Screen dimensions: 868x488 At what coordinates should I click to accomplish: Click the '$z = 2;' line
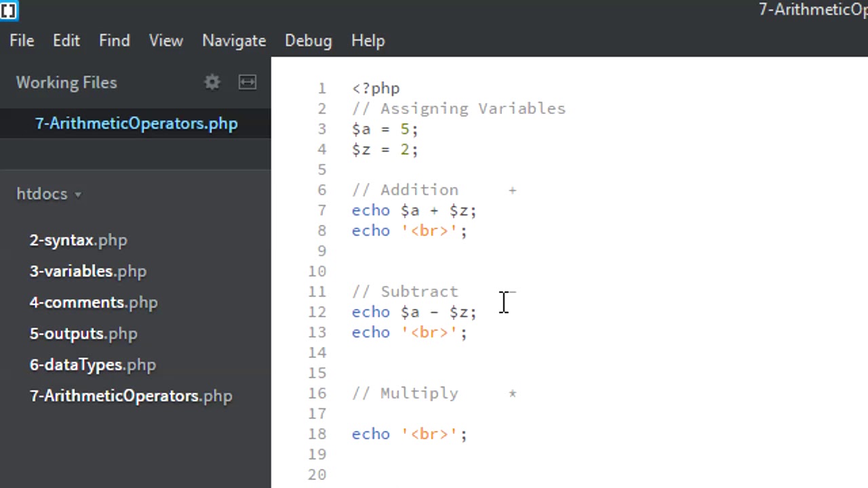[x=385, y=149]
